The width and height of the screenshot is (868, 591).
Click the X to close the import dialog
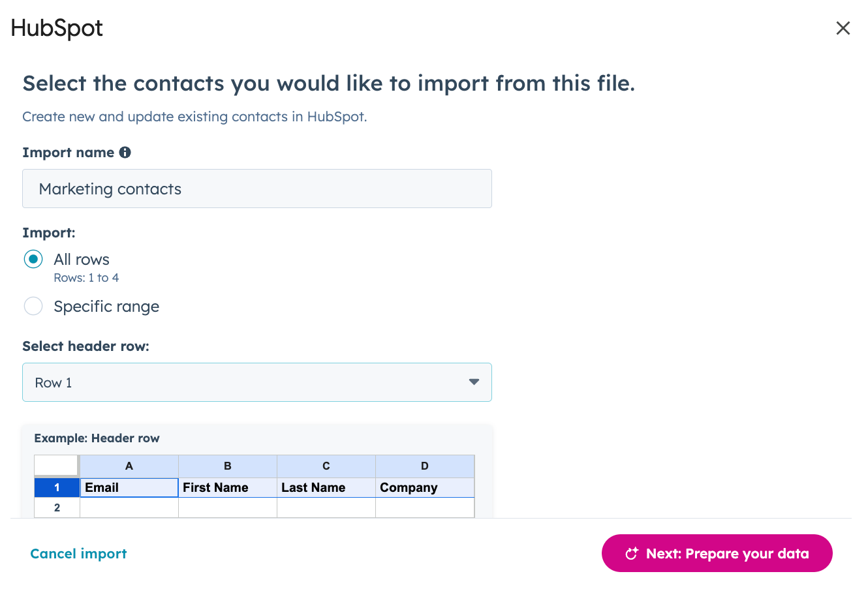(843, 28)
